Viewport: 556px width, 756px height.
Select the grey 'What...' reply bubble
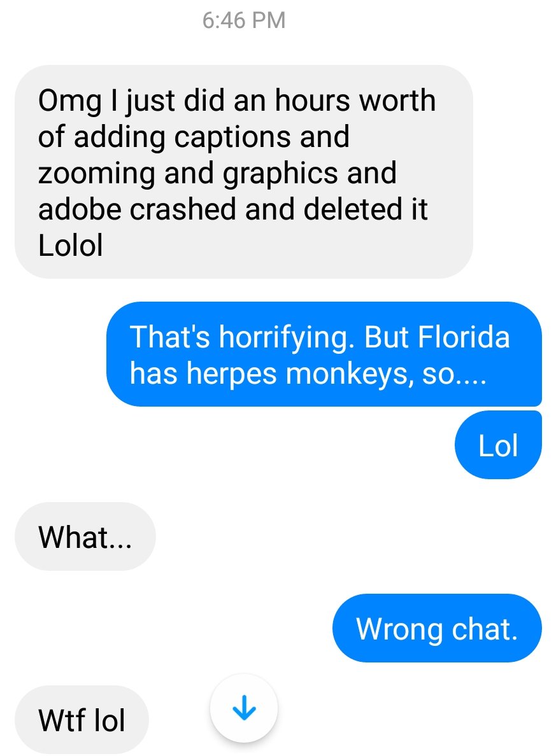pos(85,536)
